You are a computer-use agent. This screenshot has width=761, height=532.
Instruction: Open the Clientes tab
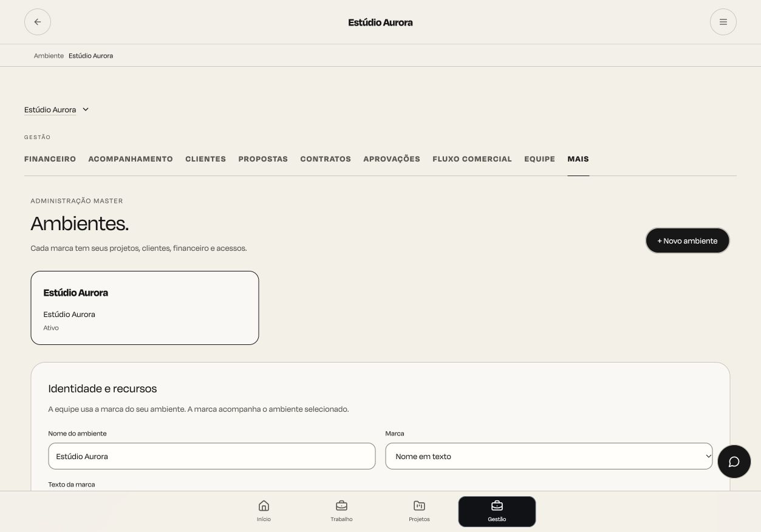[205, 159]
